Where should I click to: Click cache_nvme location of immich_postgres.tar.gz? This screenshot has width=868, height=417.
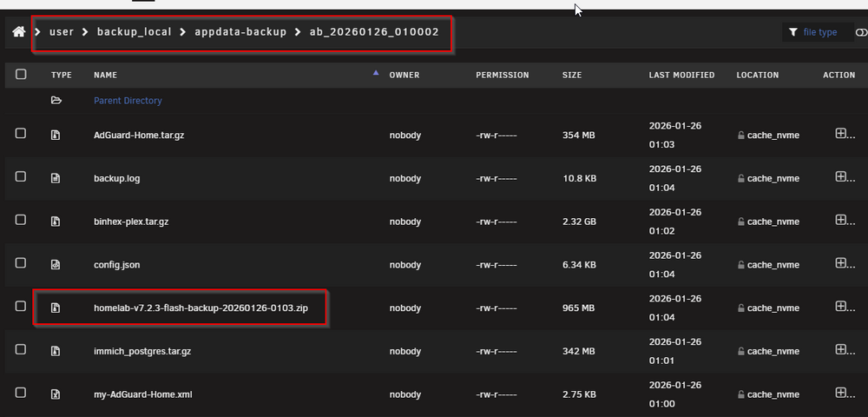tap(773, 351)
